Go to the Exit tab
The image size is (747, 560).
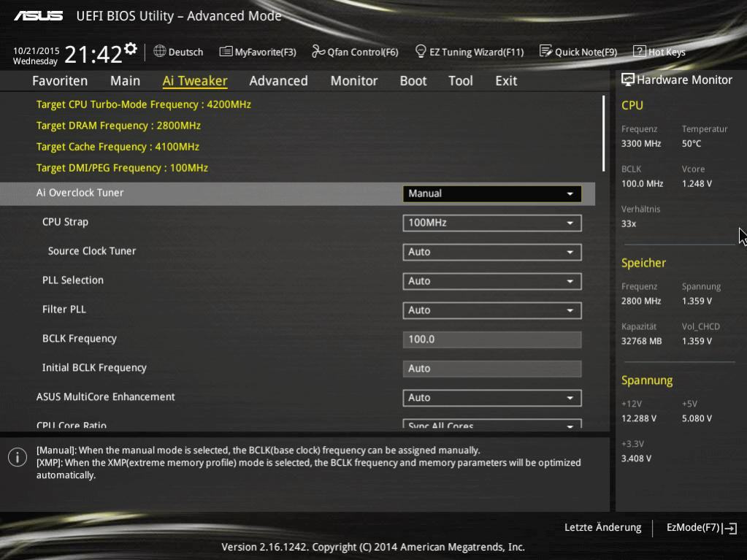[x=506, y=81]
